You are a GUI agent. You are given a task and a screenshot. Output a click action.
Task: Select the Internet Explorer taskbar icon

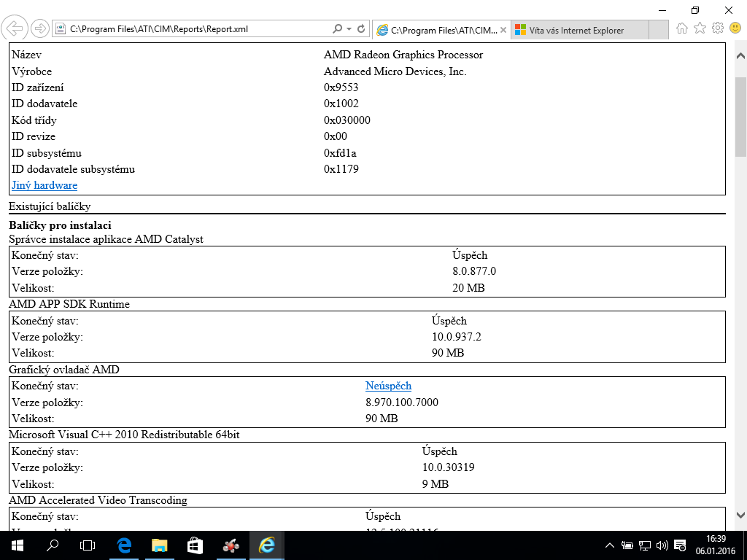[267, 545]
